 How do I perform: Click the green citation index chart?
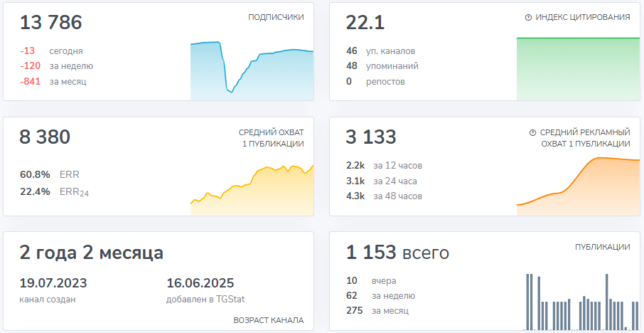coord(573,68)
